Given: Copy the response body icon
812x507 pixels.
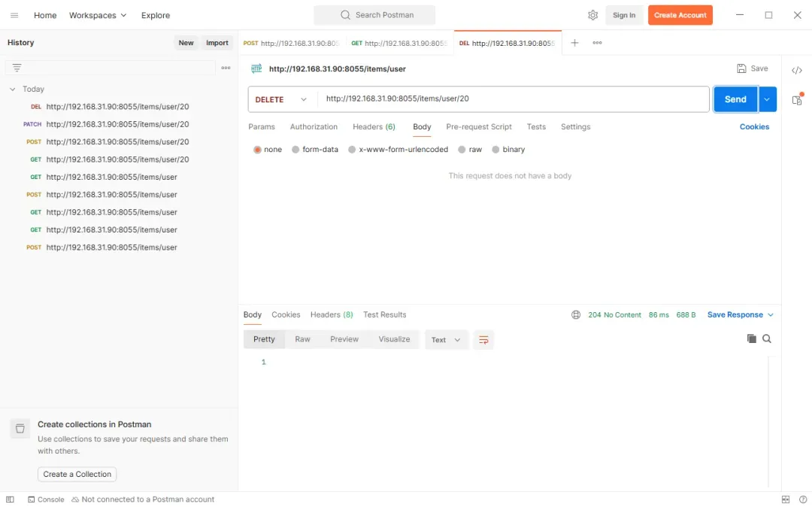Looking at the screenshot, I should tap(751, 339).
